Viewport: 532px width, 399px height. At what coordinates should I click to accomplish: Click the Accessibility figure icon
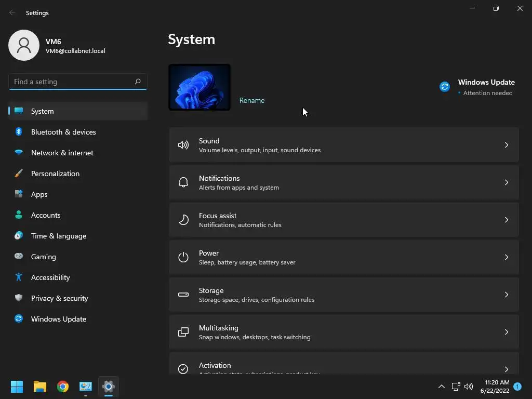pyautogui.click(x=19, y=277)
